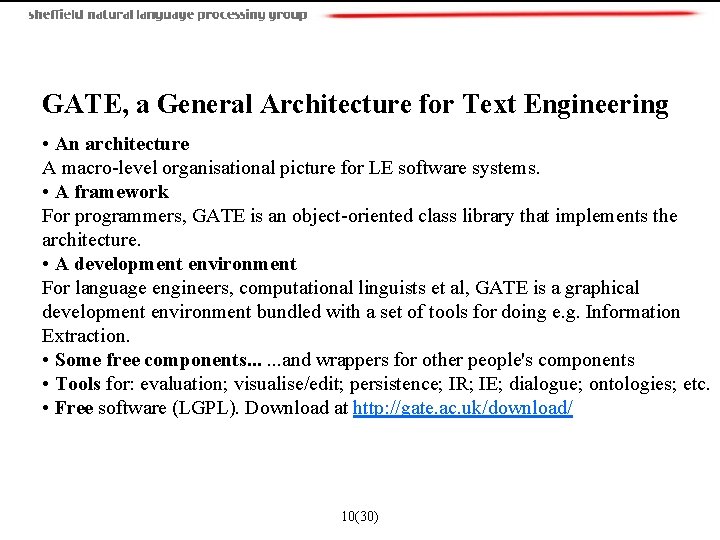Select the 'A development environment' bullet heading

coord(176,264)
